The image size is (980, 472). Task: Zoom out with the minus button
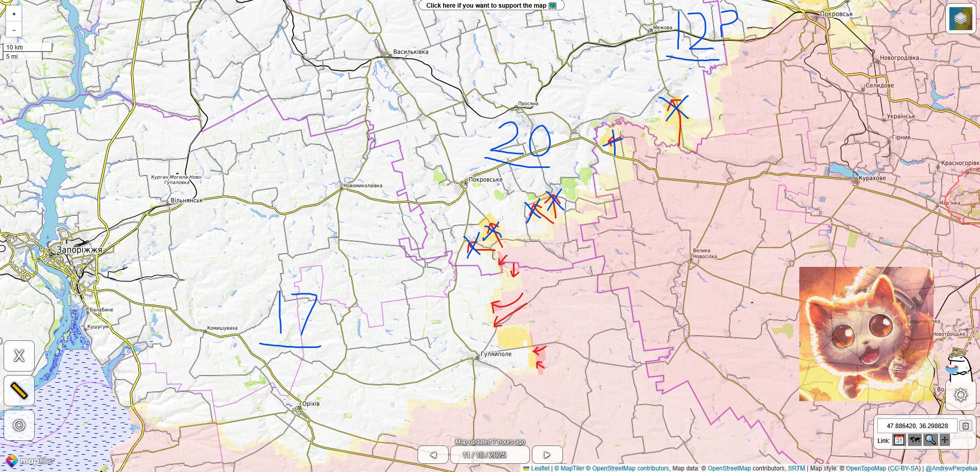[x=14, y=30]
